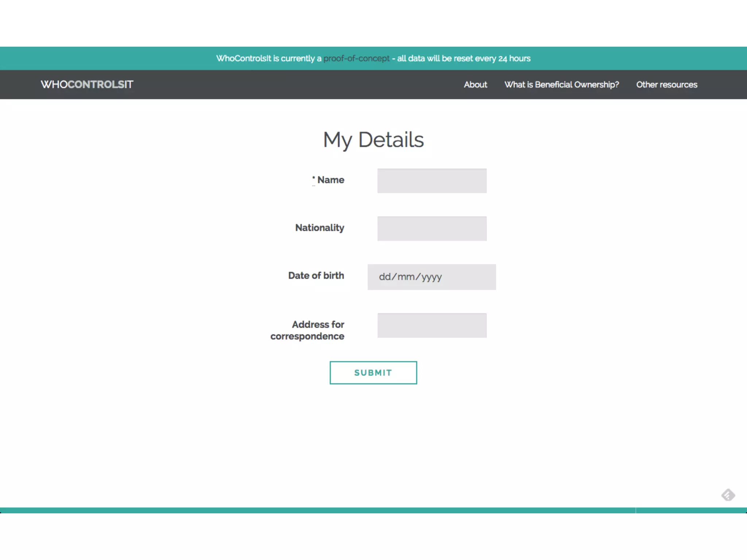
Task: Go to Other resources page
Action: pyautogui.click(x=666, y=85)
